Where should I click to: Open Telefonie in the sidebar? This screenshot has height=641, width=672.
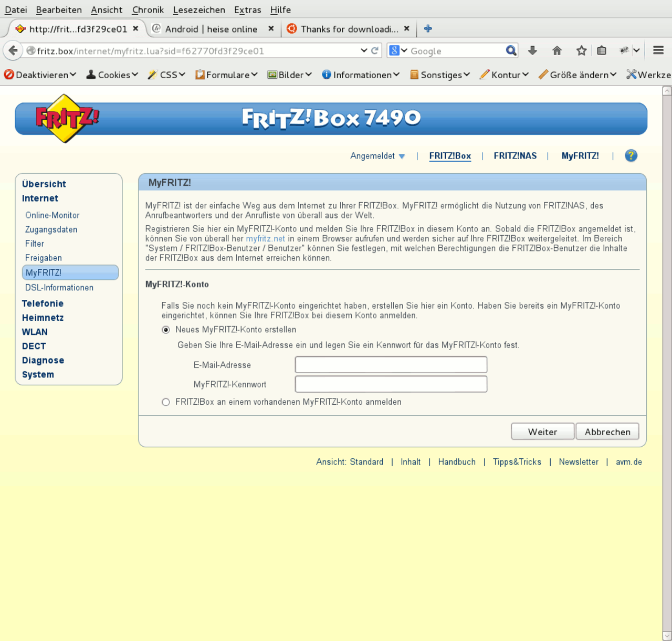(x=43, y=303)
